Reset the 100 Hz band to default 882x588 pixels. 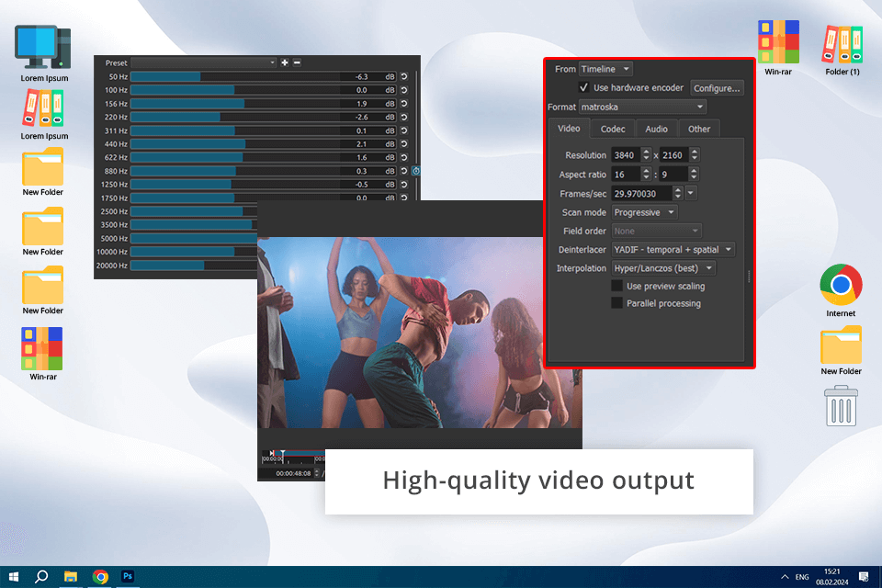click(x=404, y=90)
